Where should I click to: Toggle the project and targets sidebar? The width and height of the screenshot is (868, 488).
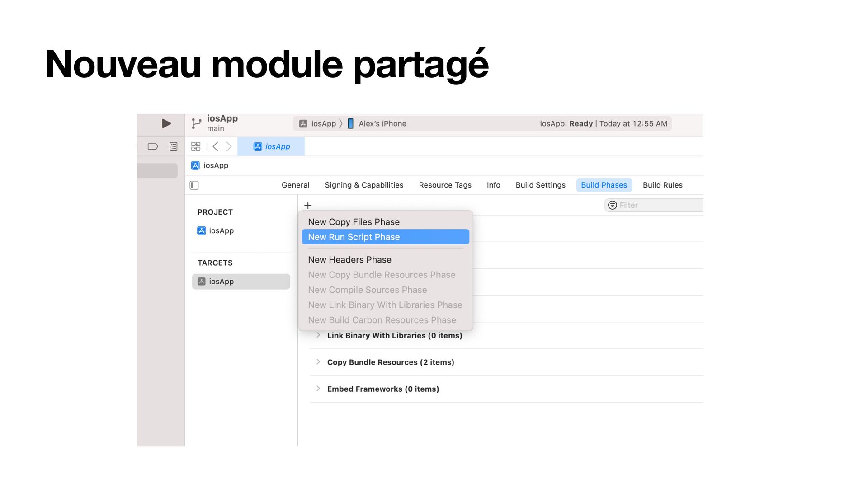point(194,185)
